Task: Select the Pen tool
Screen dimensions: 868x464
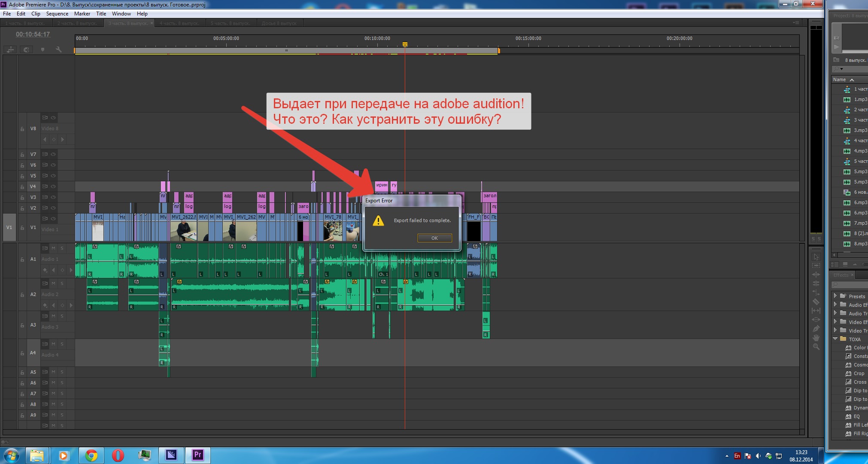Action: click(x=816, y=329)
